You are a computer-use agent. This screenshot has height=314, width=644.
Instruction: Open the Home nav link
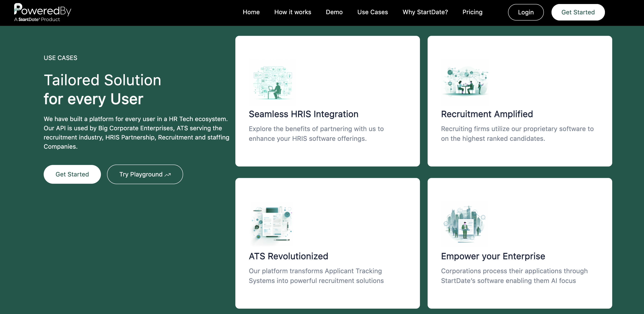[251, 12]
